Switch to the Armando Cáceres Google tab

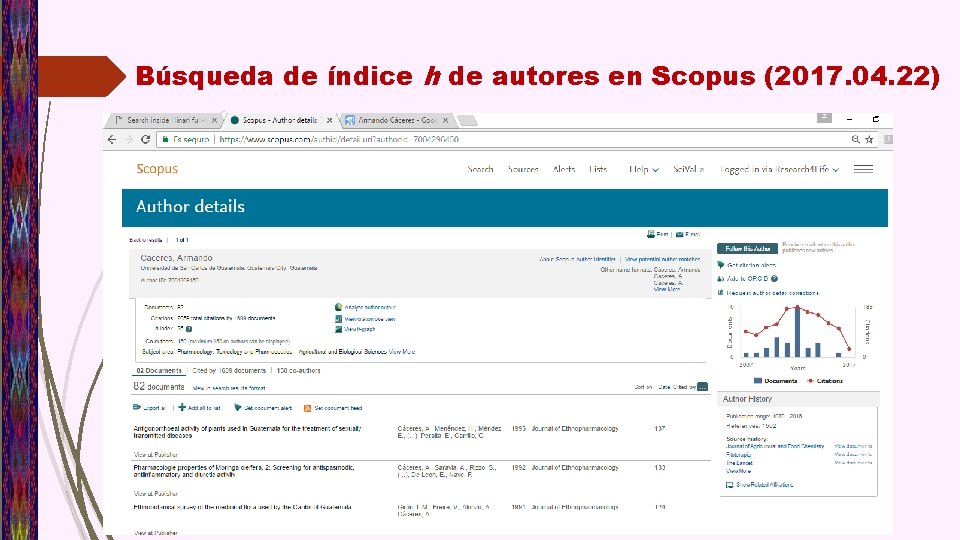[x=396, y=121]
